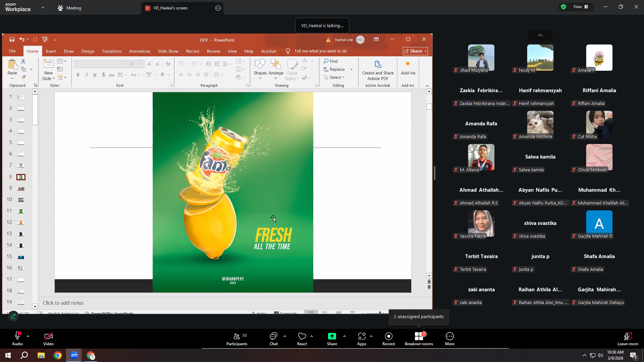Click the Record icon in Zoom toolbar
Image resolution: width=644 pixels, height=362 pixels.
[x=388, y=336]
